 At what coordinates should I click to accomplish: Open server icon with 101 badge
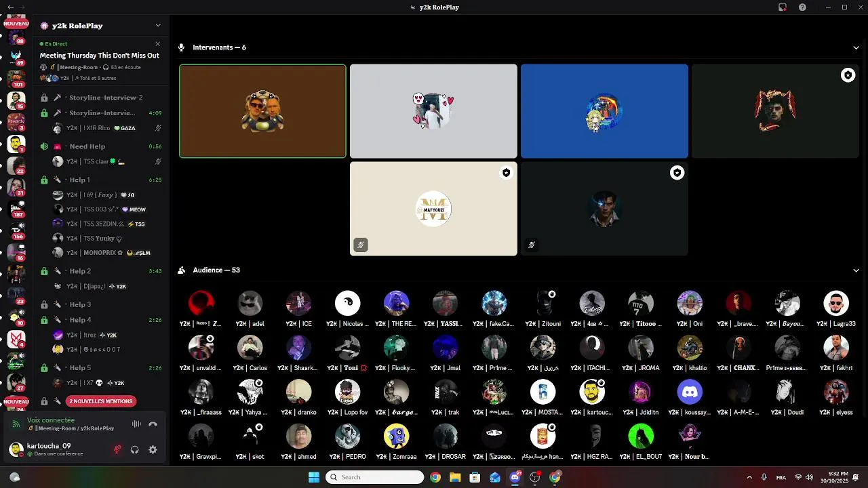point(16,78)
